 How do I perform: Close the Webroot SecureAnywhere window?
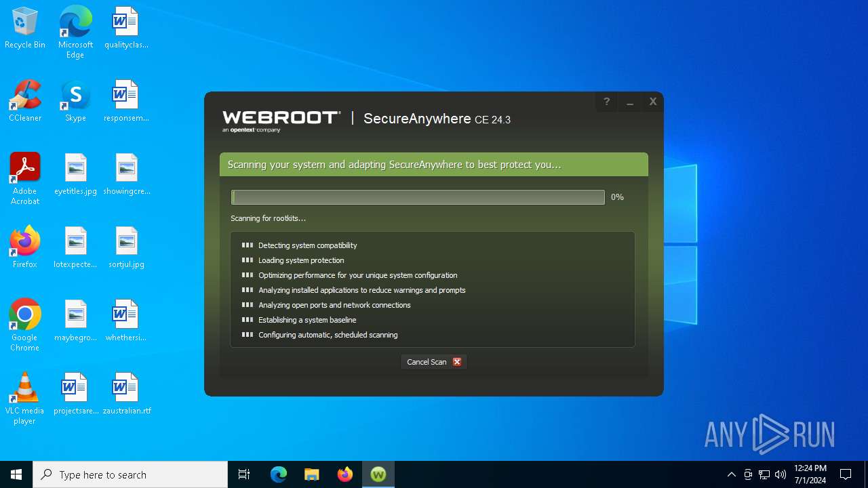tap(653, 102)
